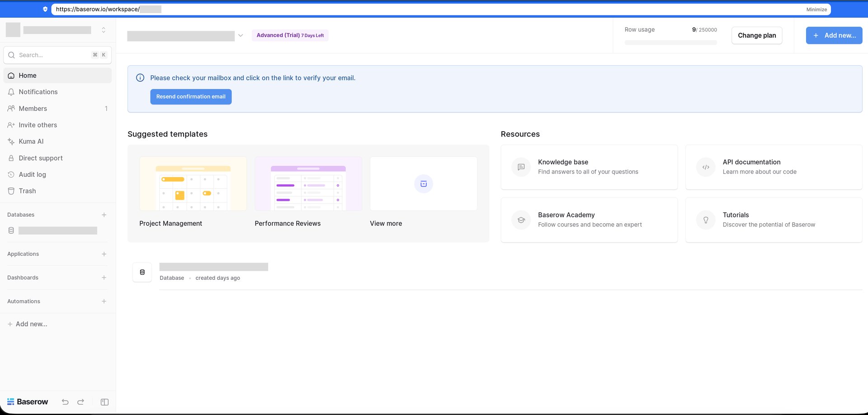Open the Tutorials resource card
868x415 pixels.
(x=774, y=220)
